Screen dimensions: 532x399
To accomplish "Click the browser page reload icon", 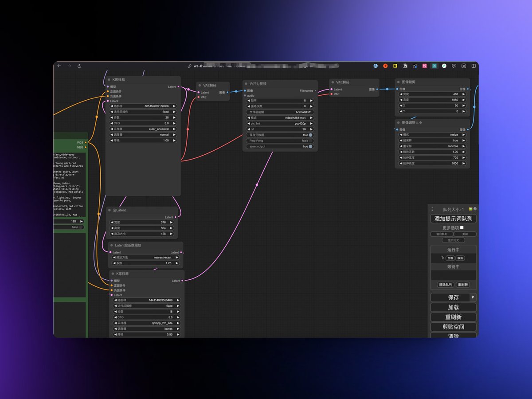I will [x=79, y=66].
